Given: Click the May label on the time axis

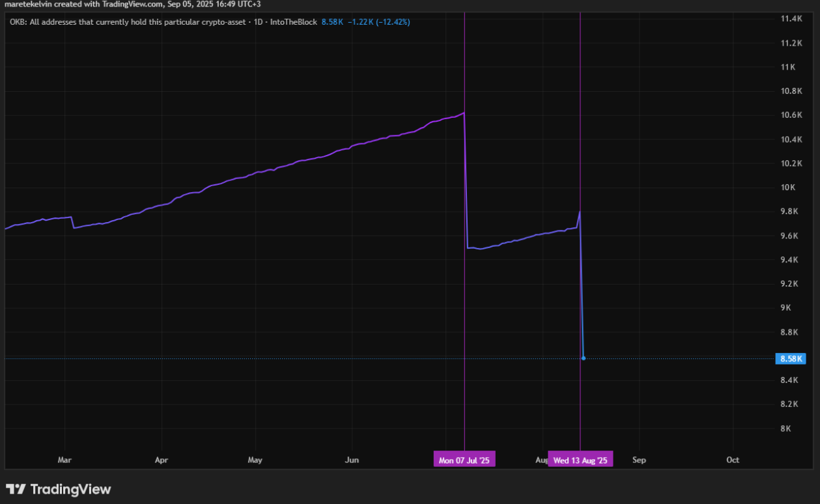Looking at the screenshot, I should 255,460.
